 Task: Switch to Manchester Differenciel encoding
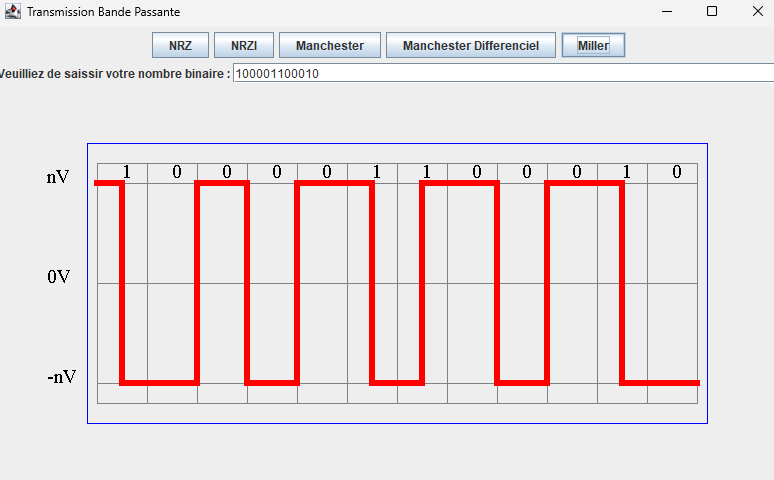tap(470, 45)
